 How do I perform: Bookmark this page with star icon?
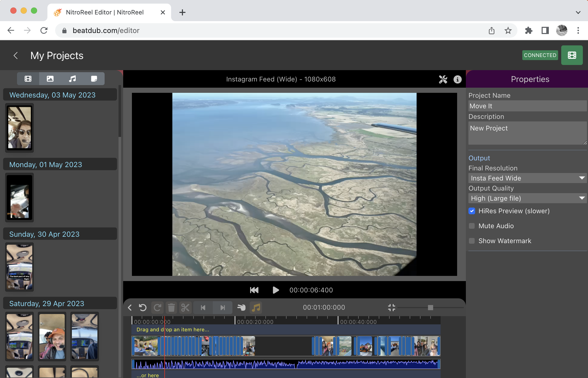[x=508, y=30]
